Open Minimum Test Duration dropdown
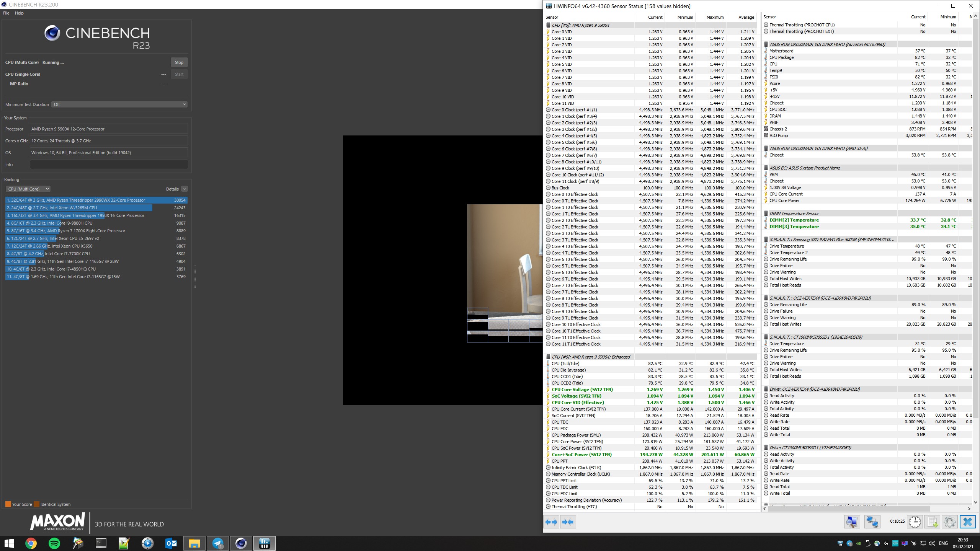The height and width of the screenshot is (551, 980). click(x=119, y=104)
